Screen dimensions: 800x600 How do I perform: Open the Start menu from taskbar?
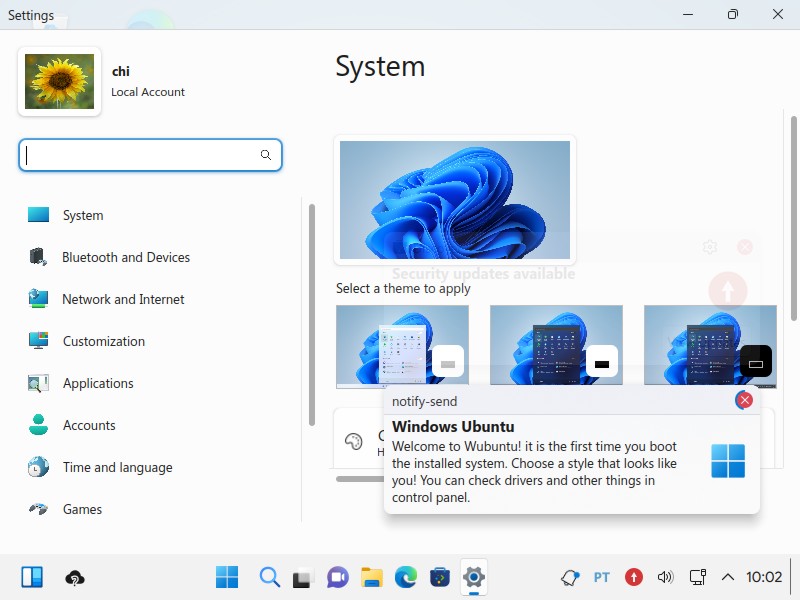(227, 577)
